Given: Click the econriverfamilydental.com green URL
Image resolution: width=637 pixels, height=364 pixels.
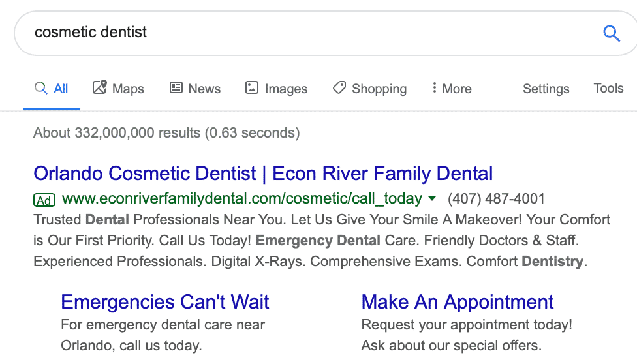Looking at the screenshot, I should pos(242,199).
